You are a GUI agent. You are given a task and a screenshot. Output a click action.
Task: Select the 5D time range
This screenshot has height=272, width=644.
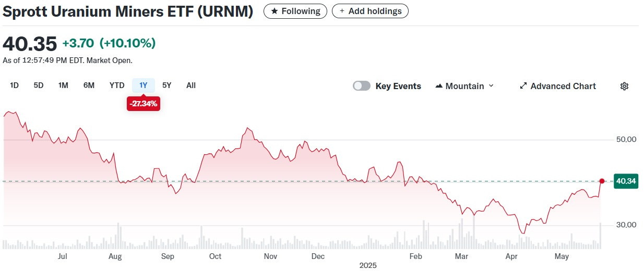pyautogui.click(x=39, y=85)
